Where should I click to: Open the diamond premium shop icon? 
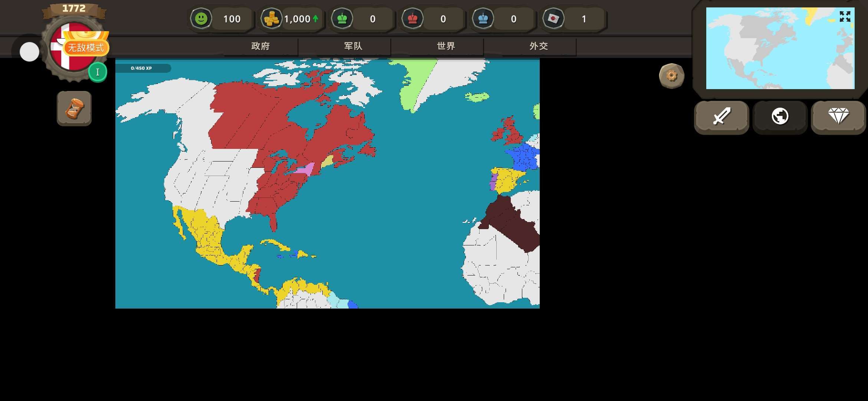(838, 117)
